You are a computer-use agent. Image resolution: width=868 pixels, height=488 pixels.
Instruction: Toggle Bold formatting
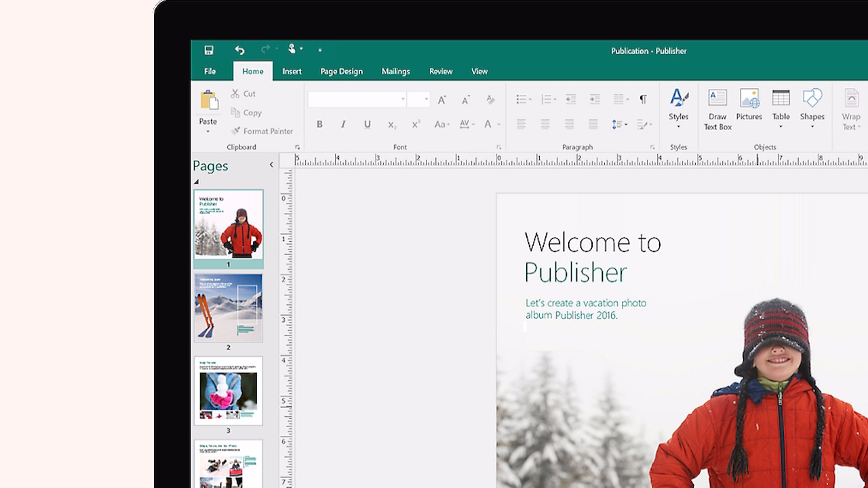coord(319,124)
